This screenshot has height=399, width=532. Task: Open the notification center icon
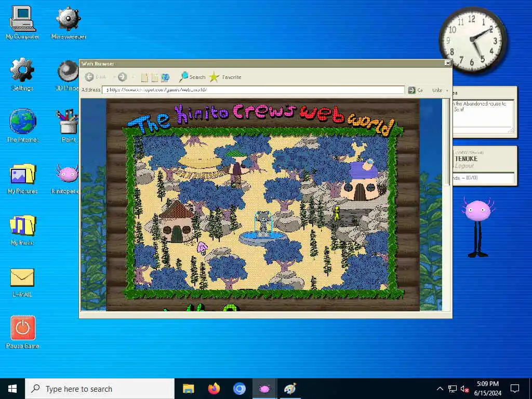tap(515, 389)
